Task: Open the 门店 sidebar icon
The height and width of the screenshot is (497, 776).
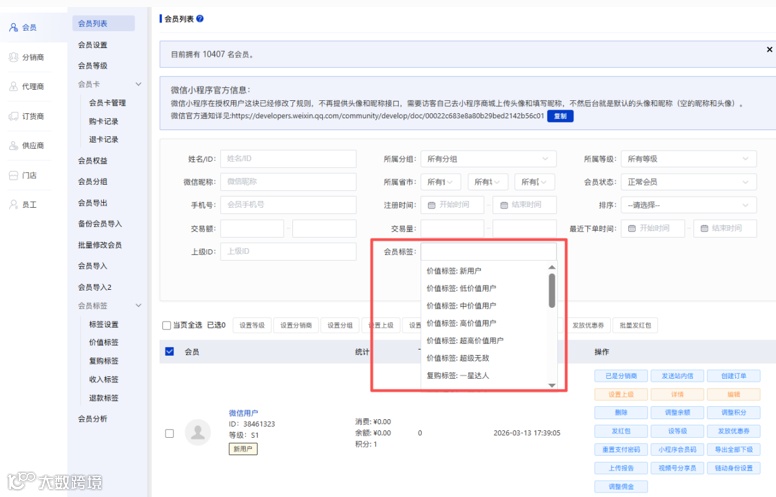Action: coord(13,175)
